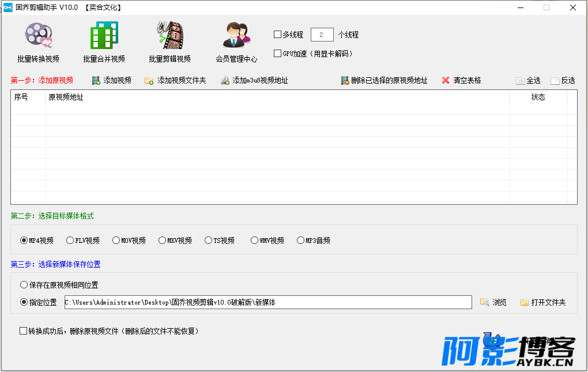Choose the 指定位置 save option
This screenshot has width=588, height=372.
click(x=24, y=302)
